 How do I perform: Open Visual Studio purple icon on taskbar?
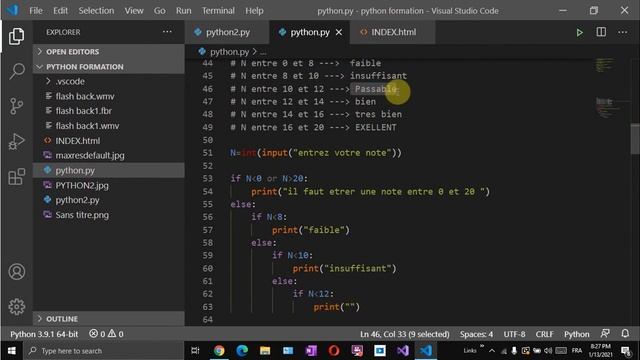click(x=402, y=351)
